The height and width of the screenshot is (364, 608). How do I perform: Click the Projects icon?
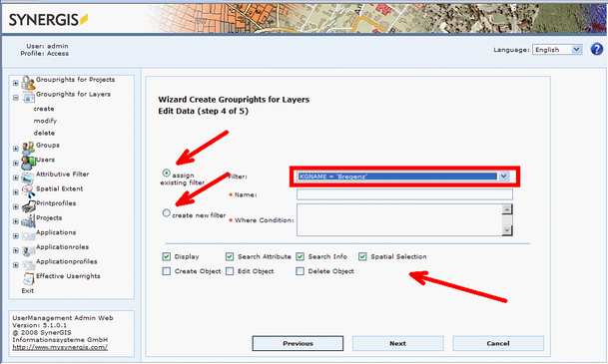pyautogui.click(x=28, y=221)
